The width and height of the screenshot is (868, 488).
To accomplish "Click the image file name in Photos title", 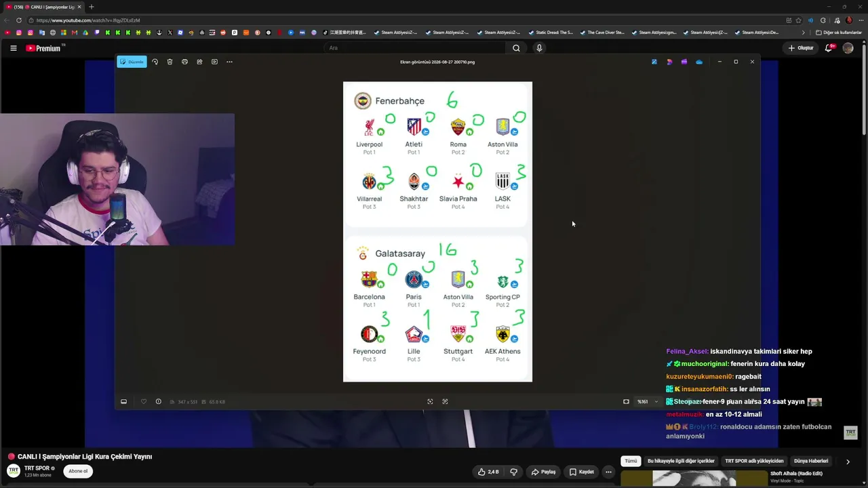I will [x=437, y=62].
